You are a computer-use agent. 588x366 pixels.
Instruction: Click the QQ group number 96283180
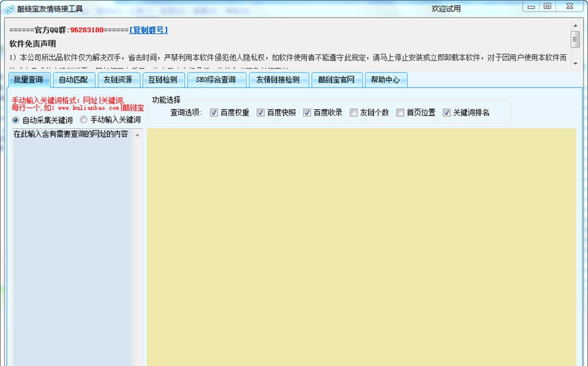pos(87,30)
